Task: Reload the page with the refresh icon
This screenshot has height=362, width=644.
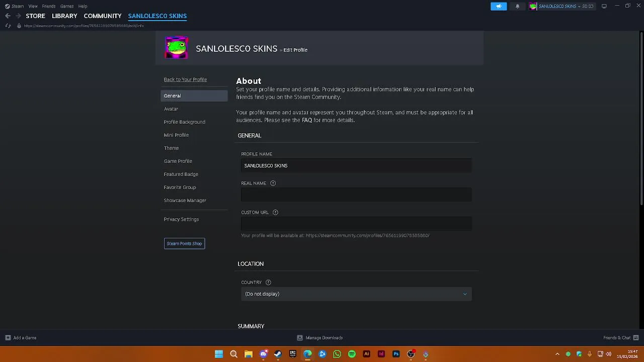Action: point(8,26)
